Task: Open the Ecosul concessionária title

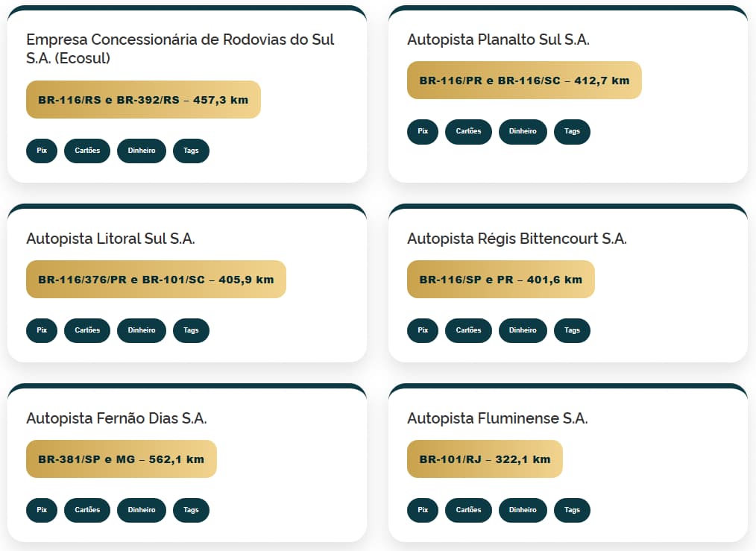Action: [x=180, y=48]
